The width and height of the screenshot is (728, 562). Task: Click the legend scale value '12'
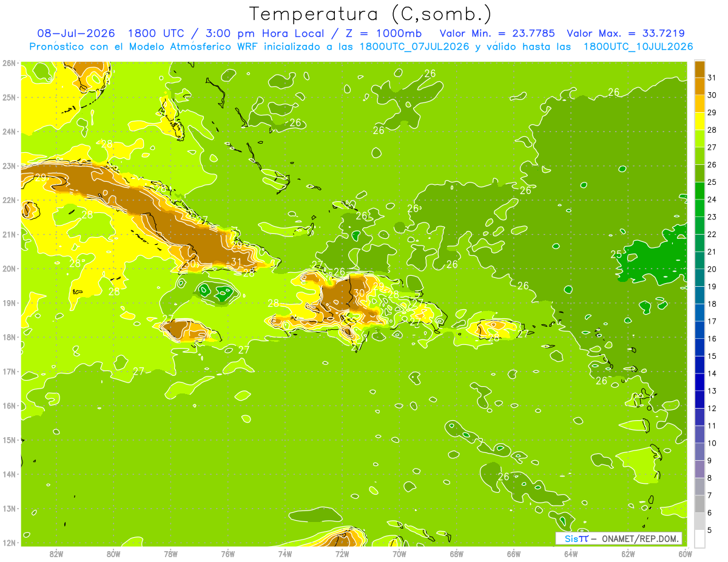(712, 408)
